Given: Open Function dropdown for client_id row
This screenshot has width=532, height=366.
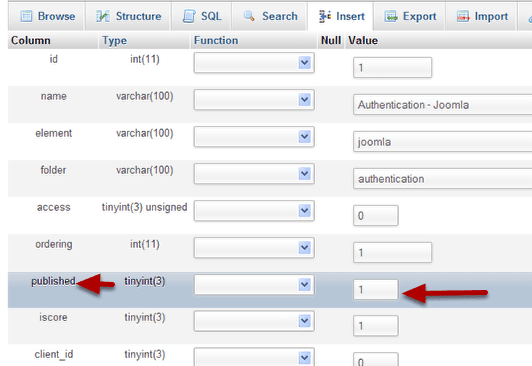Looking at the screenshot, I should click(254, 357).
